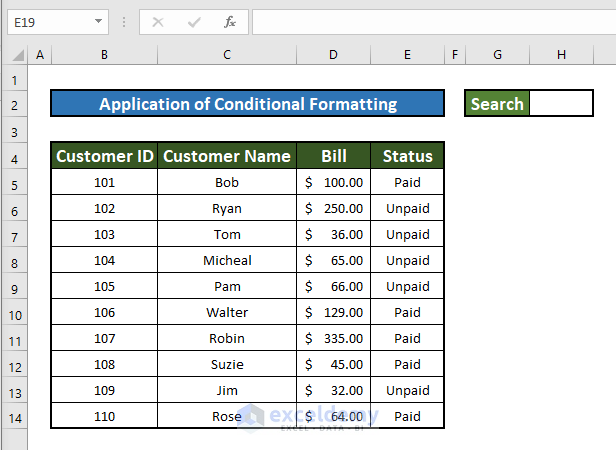Select row 10 header
The image size is (616, 450).
(15, 313)
